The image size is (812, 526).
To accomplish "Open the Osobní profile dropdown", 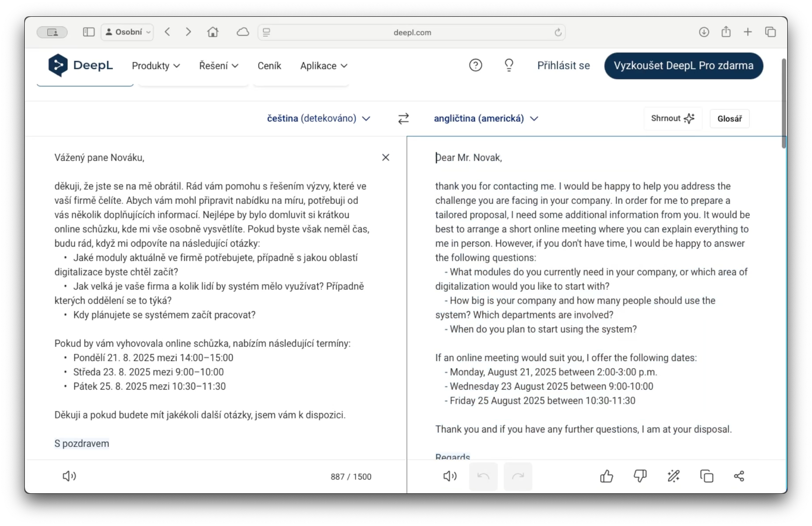I will coord(128,32).
